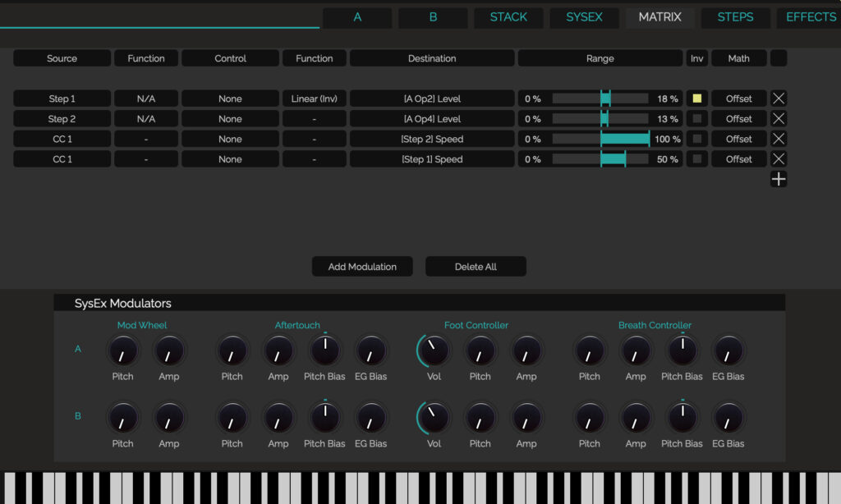
Task: Click B row Aftertouch Pitch Bias knob
Action: click(x=324, y=418)
